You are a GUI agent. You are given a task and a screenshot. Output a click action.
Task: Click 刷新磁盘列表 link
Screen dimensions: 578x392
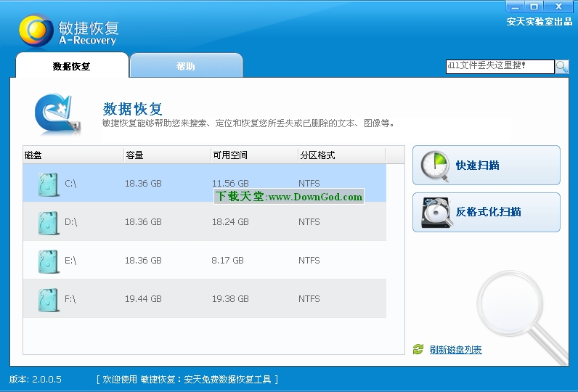(455, 350)
